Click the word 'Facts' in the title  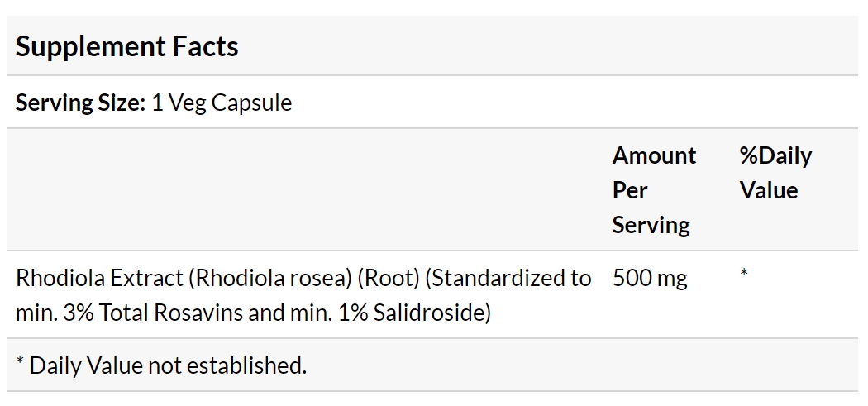point(205,46)
